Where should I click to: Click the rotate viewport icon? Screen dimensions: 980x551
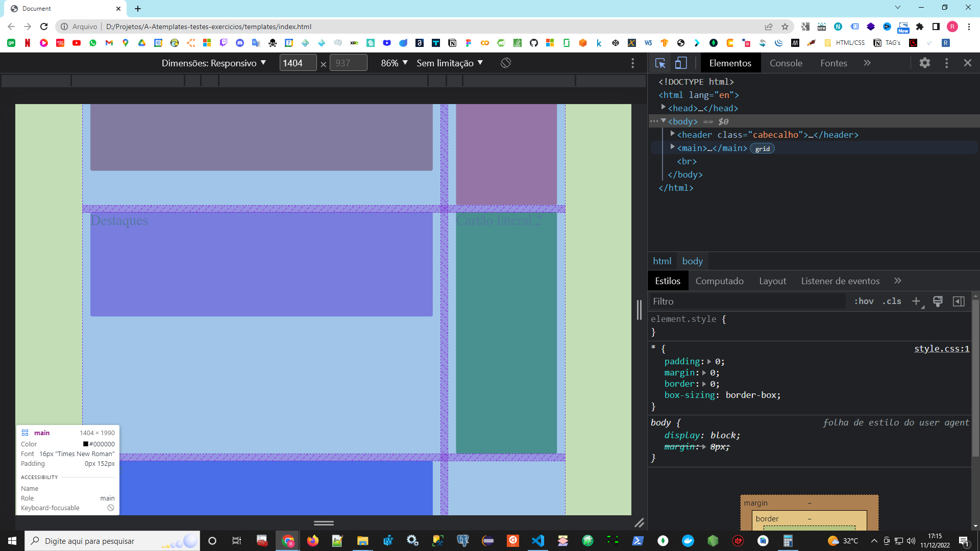coord(506,63)
